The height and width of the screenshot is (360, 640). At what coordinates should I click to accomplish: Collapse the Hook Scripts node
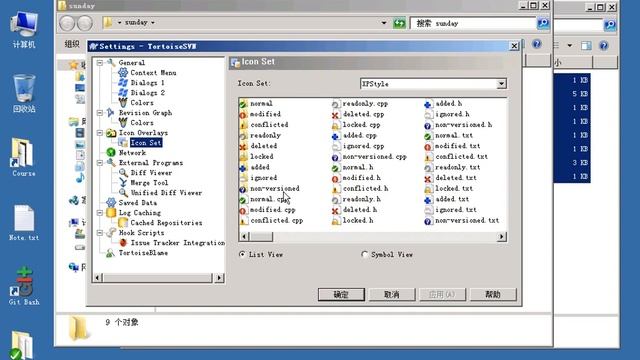100,233
